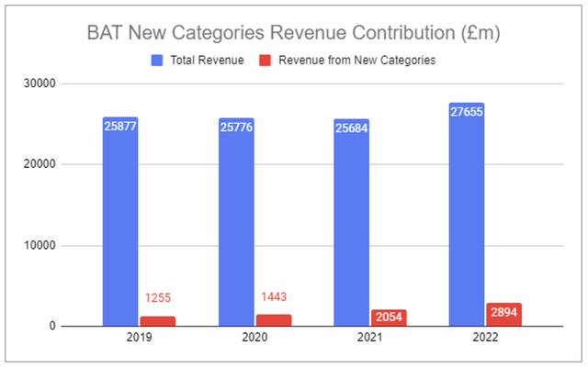Select the 1443 data label
Viewport: 588px width, 368px height.
[x=273, y=296]
